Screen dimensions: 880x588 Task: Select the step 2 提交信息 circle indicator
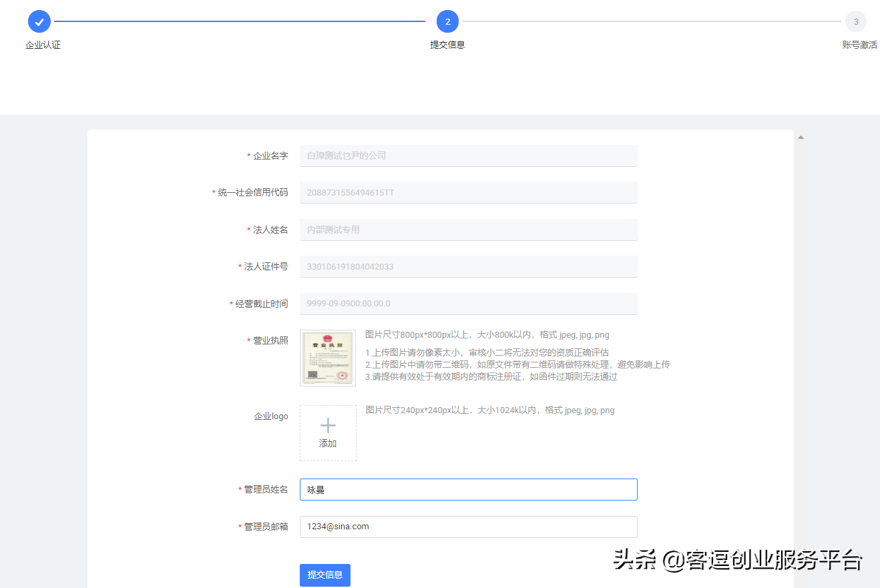click(x=447, y=21)
